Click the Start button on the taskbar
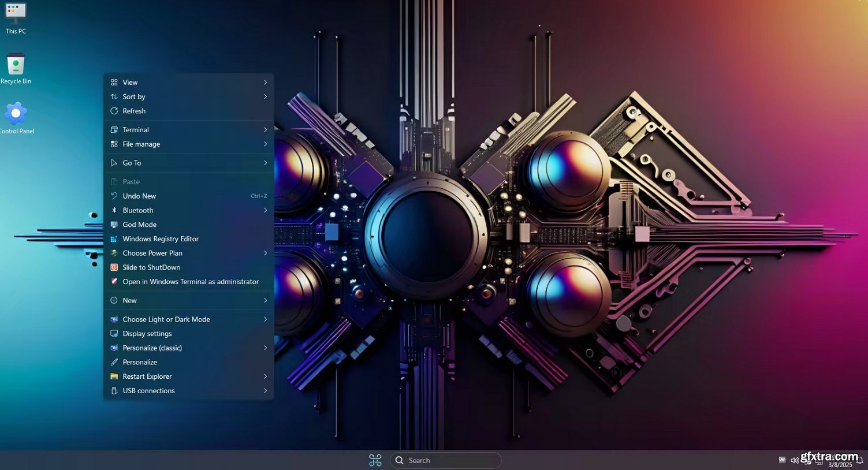 (x=375, y=460)
